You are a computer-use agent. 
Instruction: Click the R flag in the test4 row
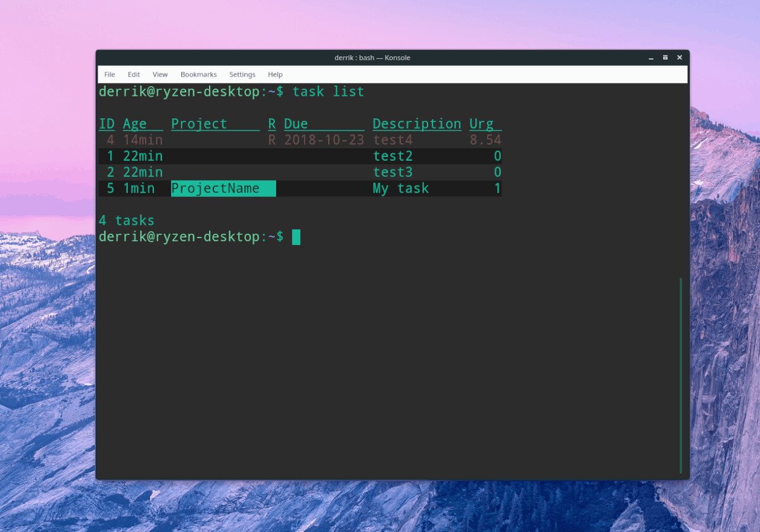click(272, 140)
